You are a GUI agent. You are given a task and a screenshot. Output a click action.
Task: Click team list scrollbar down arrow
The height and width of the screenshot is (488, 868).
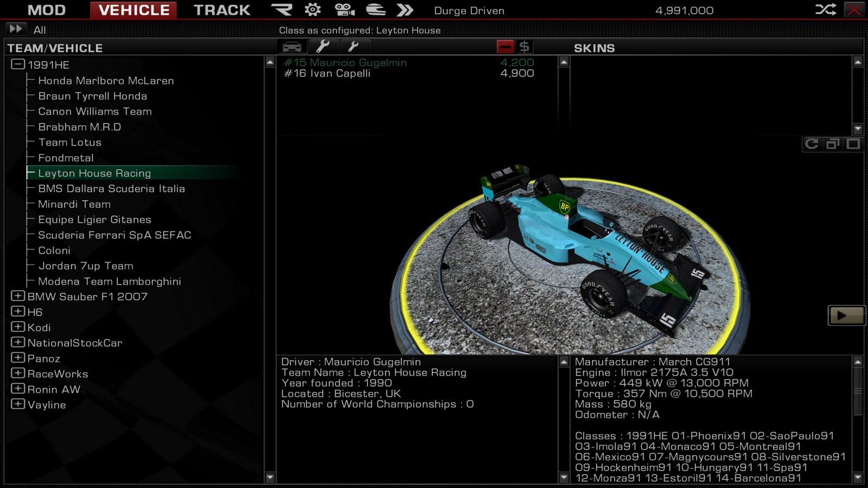pyautogui.click(x=270, y=478)
